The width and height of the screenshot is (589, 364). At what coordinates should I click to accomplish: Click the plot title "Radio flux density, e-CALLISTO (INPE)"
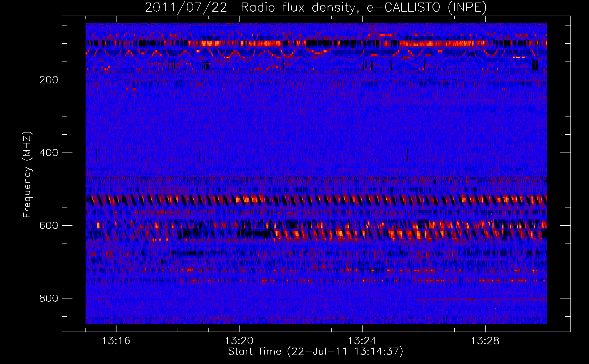[x=364, y=8]
